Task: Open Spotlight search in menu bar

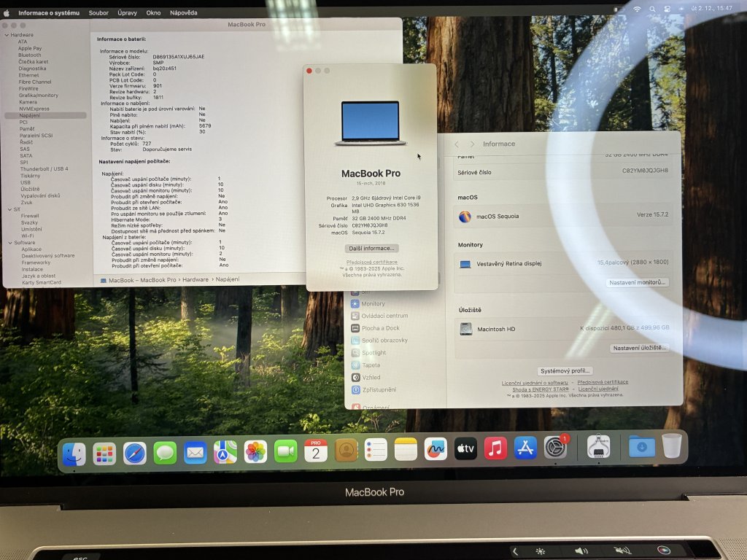Action: point(652,9)
